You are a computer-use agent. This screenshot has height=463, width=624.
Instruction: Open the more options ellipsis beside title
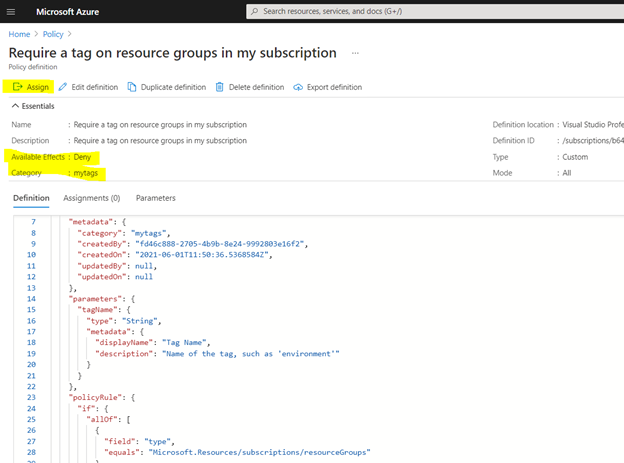tap(355, 53)
